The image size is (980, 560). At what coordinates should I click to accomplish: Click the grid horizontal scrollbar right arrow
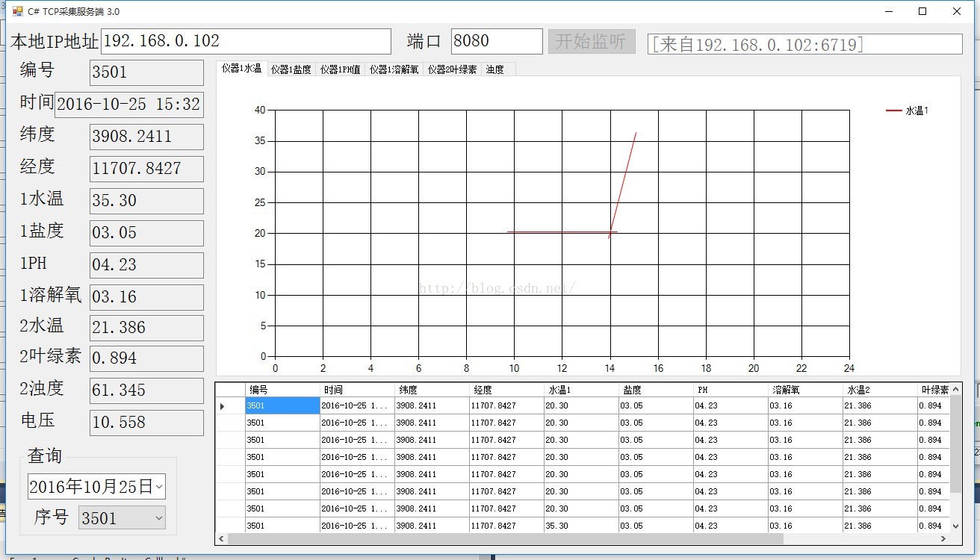[943, 538]
